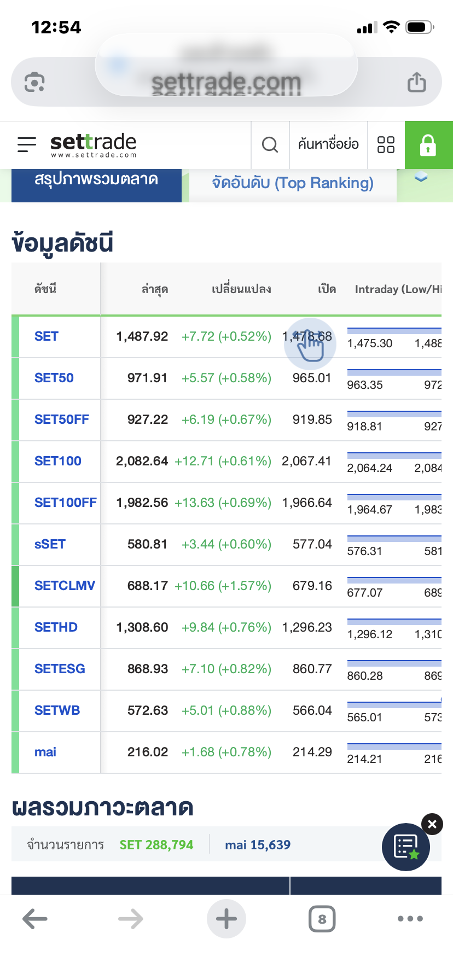The image size is (453, 980).
Task: Open a new tab with plus button
Action: click(226, 919)
